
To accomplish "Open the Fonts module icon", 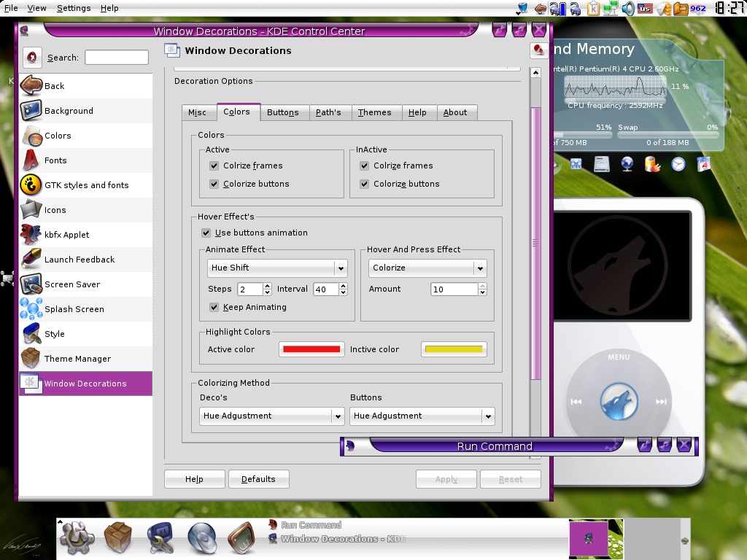I will pos(31,160).
